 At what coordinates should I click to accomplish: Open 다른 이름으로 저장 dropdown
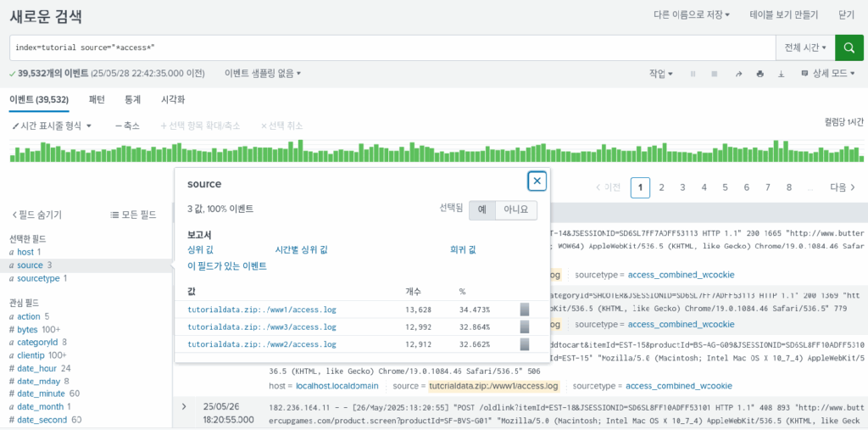coord(692,15)
